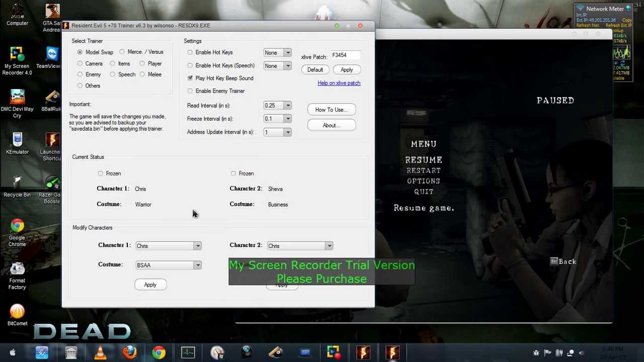Select the Others trainer radio button
The height and width of the screenshot is (362, 644).
(x=80, y=85)
